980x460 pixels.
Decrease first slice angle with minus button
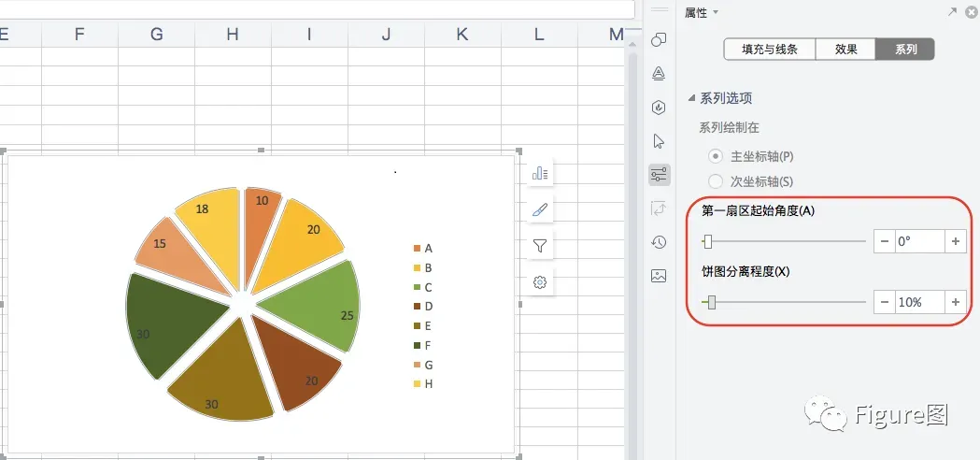[885, 241]
